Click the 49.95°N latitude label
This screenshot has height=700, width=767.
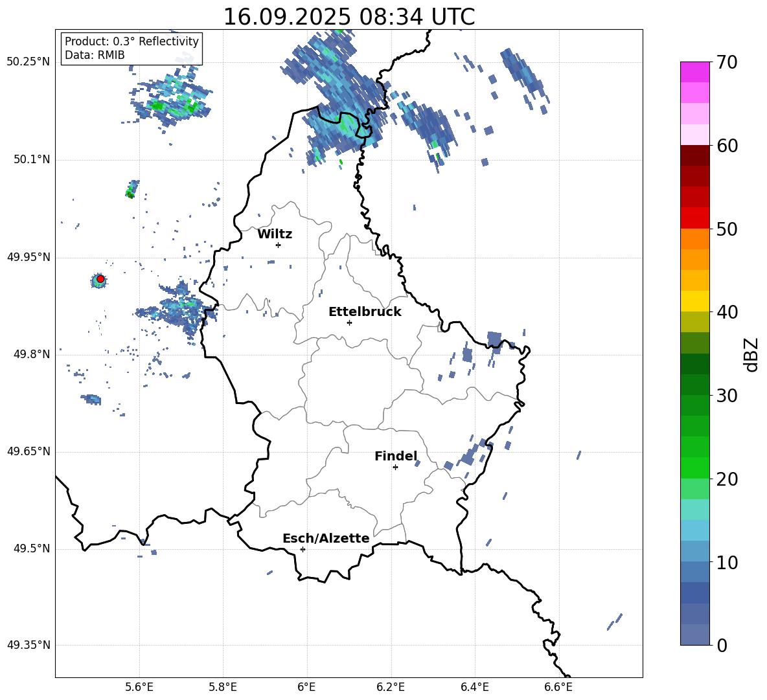[x=29, y=256]
